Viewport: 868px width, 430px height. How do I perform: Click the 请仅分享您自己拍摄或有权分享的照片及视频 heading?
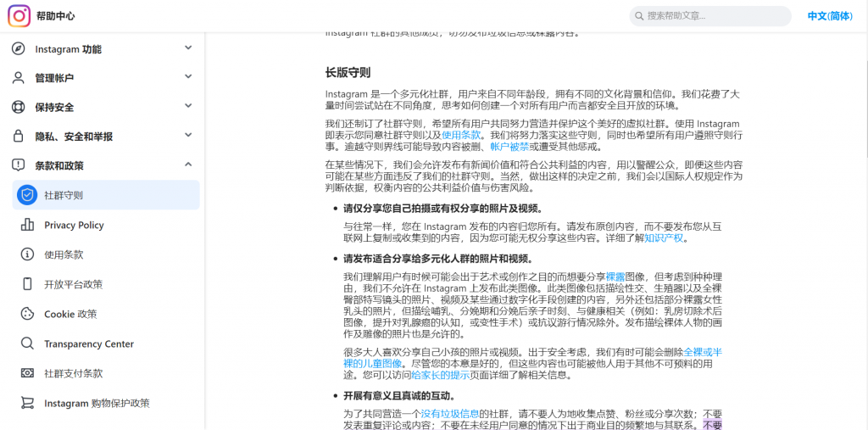tap(442, 209)
